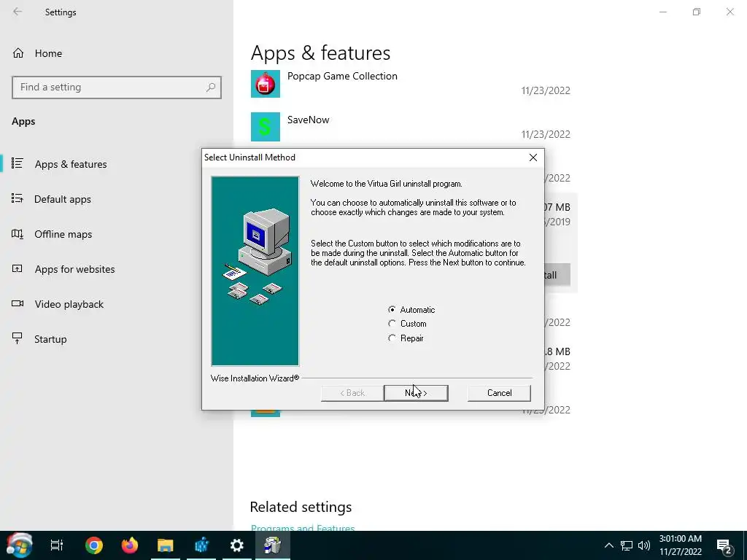747x560 pixels.
Task: Click the Popcap Game Collection entry name
Action: pyautogui.click(x=342, y=76)
